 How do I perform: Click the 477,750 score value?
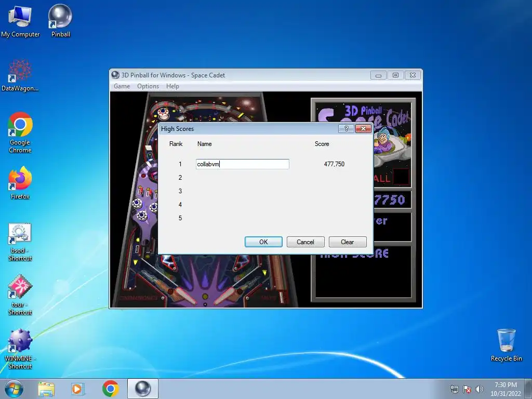pos(334,164)
